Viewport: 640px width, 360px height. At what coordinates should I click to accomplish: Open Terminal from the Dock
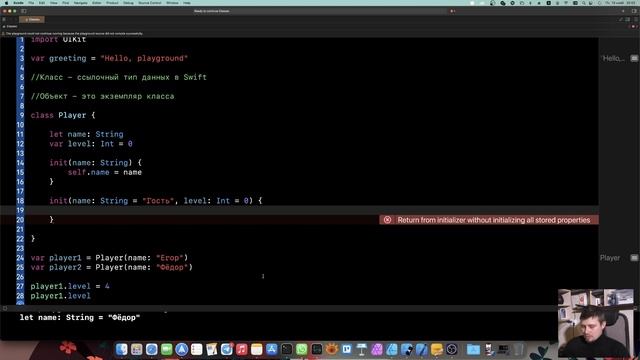287,349
